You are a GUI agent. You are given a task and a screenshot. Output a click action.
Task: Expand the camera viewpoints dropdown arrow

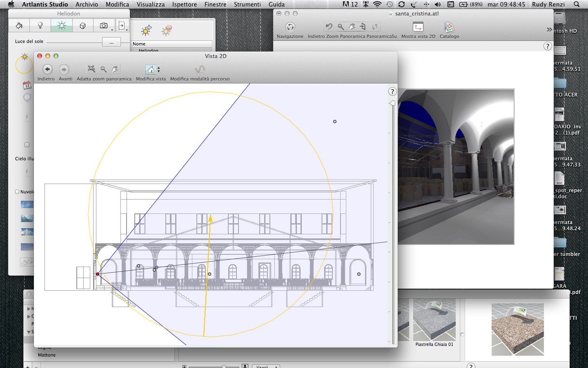(112, 29)
